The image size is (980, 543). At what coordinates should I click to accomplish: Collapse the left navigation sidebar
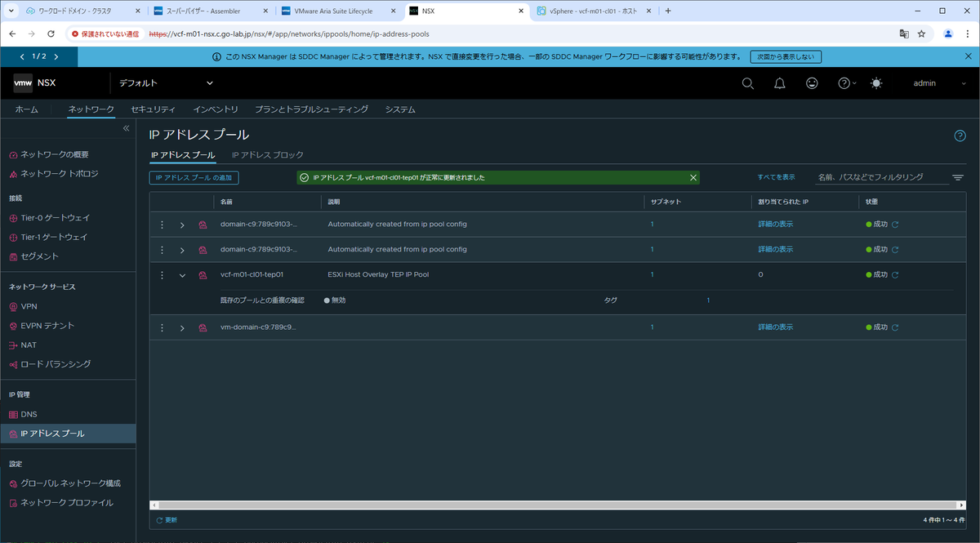tap(127, 128)
